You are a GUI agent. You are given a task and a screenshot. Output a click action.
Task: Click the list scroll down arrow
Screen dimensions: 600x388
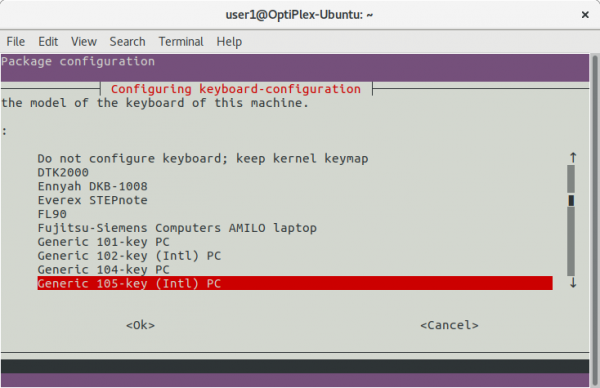(x=572, y=283)
